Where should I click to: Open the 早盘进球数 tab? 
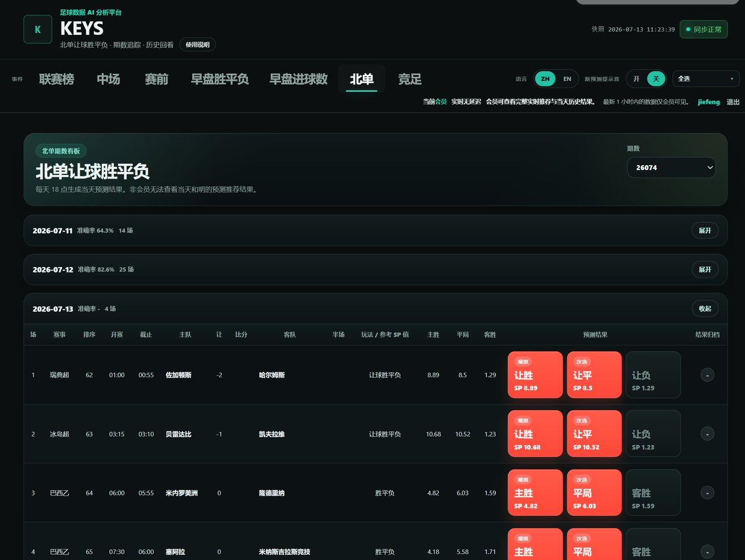(298, 79)
